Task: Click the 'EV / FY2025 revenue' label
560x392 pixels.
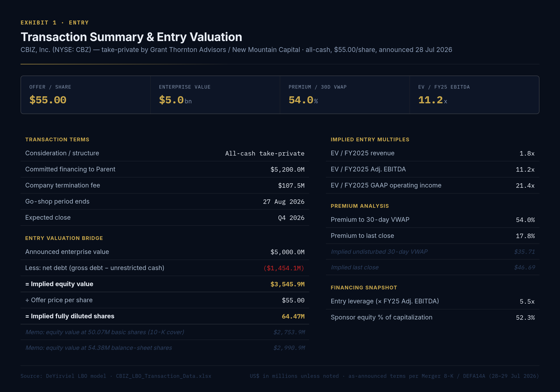Action: coord(362,153)
